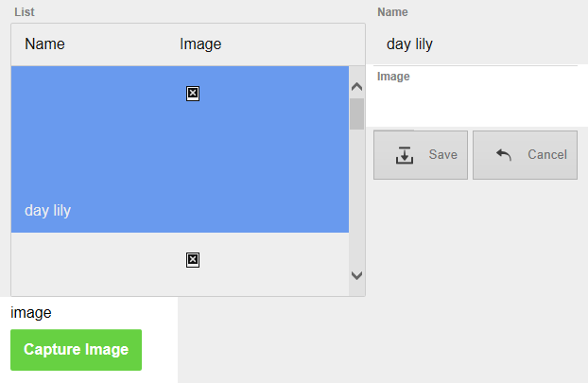Click the image label above Capture Image
588x383 pixels.
[31, 312]
